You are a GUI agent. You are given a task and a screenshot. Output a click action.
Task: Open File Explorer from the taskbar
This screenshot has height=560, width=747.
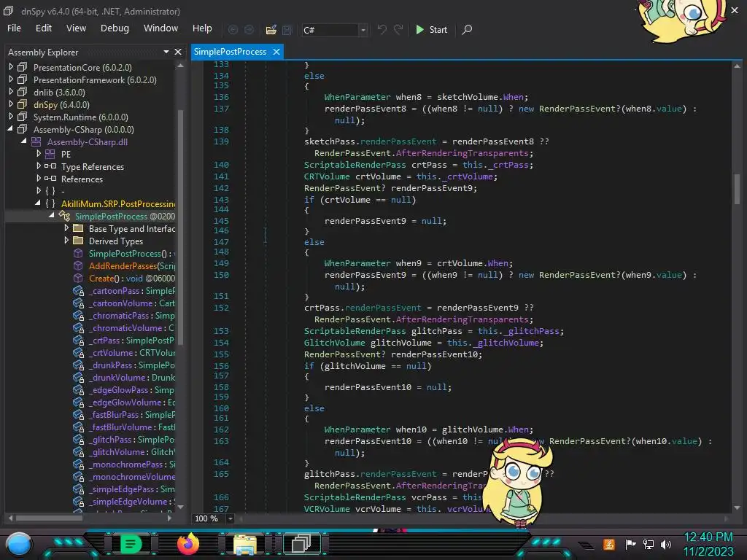245,544
